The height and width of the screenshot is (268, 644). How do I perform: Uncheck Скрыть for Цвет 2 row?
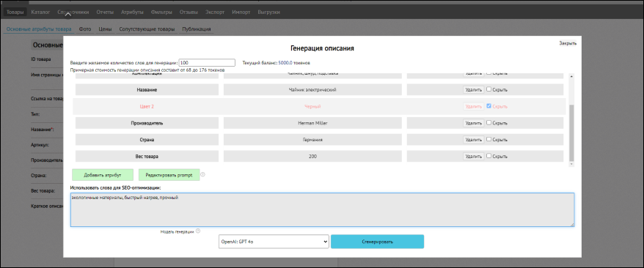[489, 105]
